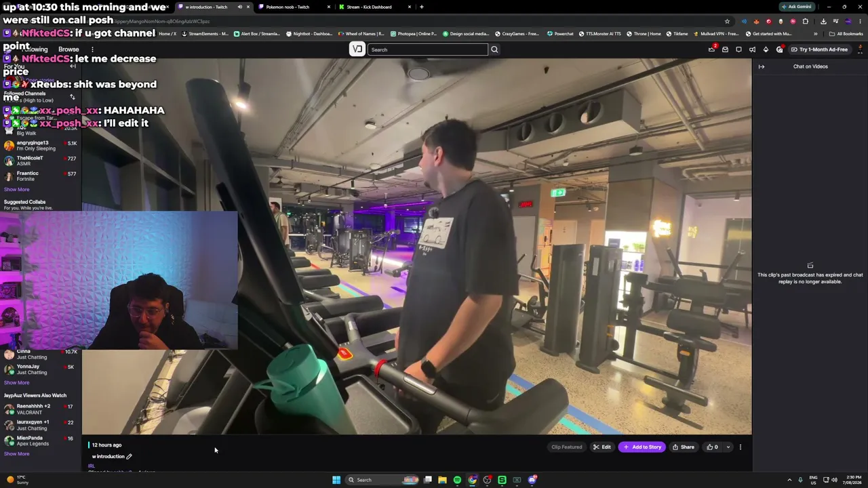Open YonnaJay Just Chatting channel
868x488 pixels.
click(x=40, y=369)
